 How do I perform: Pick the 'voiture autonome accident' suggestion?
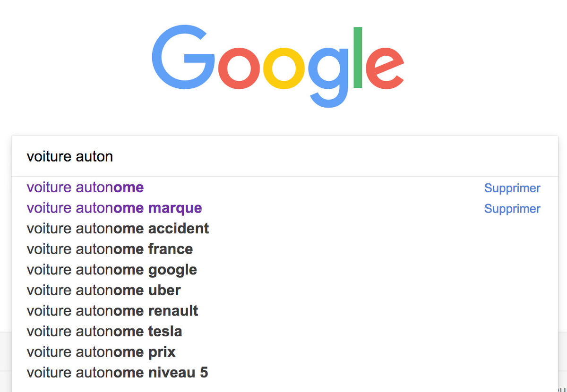pyautogui.click(x=118, y=229)
